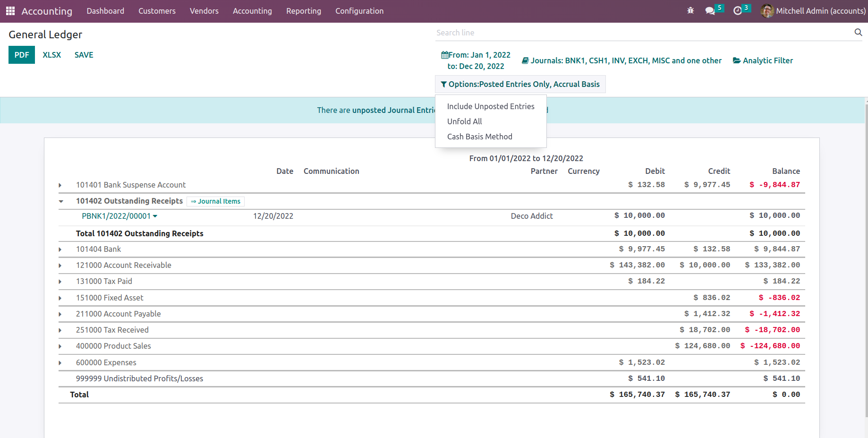Export report with PDF button
The height and width of the screenshot is (438, 868).
[x=22, y=55]
